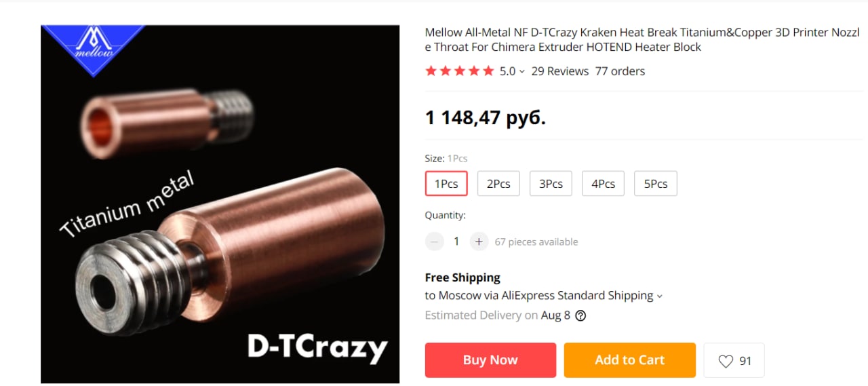This screenshot has height=386, width=868.
Task: Click the fifth red rating star
Action: pyautogui.click(x=488, y=71)
